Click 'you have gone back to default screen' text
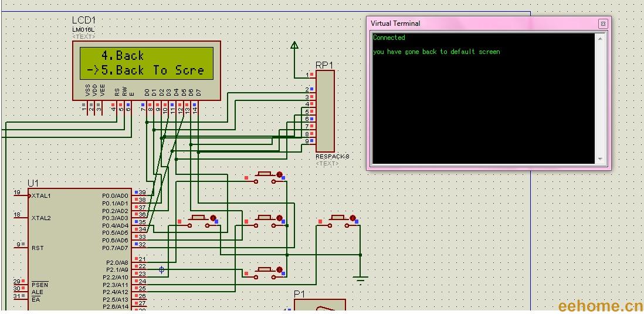This screenshot has height=314, width=644. click(x=436, y=52)
